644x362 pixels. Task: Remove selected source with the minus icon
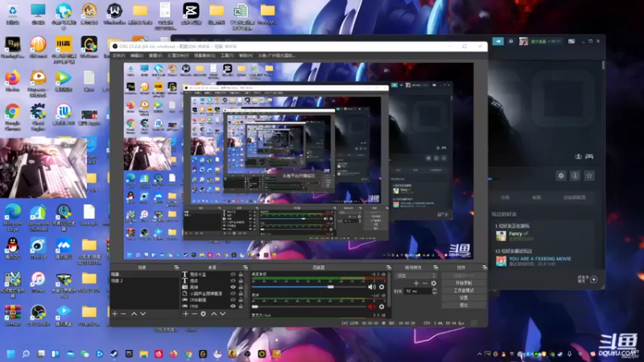click(194, 314)
